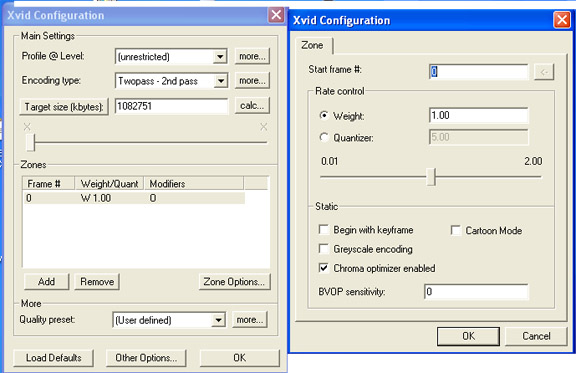
Task: Enable Cartoon Mode checkbox
Action: tap(456, 230)
